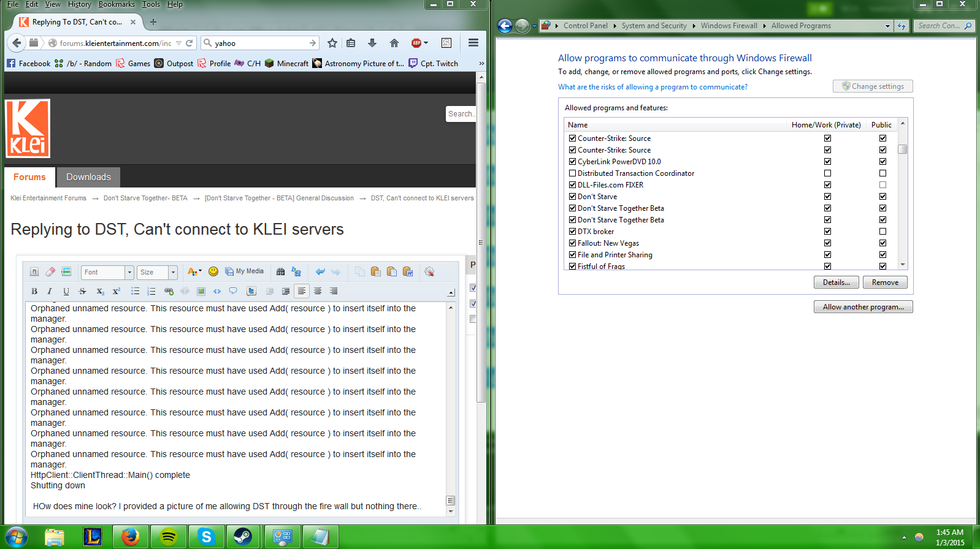
Task: Underline text in the reply editor
Action: pos(66,291)
